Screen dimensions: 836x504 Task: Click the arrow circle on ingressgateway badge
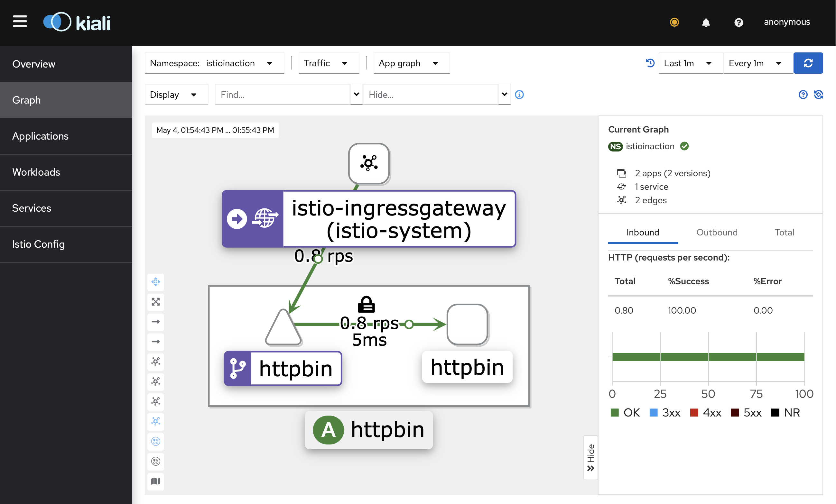click(237, 219)
